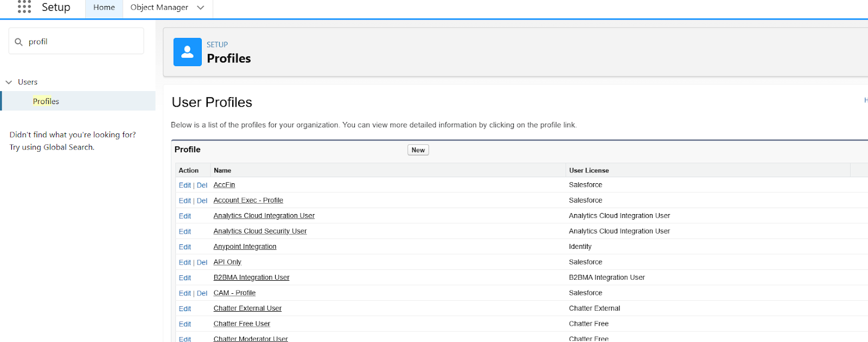
Task: Collapse the Users tree section
Action: pos(9,82)
